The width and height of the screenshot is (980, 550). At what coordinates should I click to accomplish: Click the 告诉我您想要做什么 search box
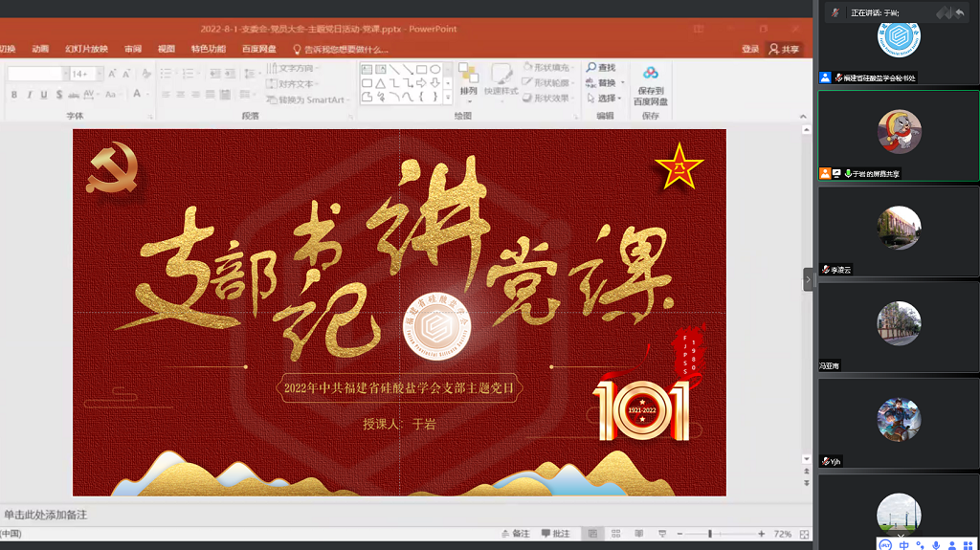341,50
